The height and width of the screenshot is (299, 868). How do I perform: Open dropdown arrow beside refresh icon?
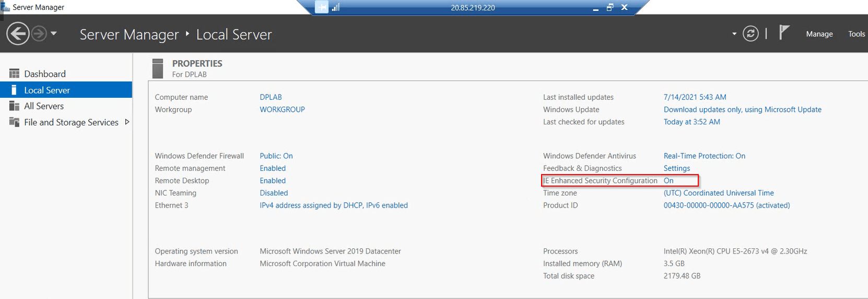click(x=734, y=34)
